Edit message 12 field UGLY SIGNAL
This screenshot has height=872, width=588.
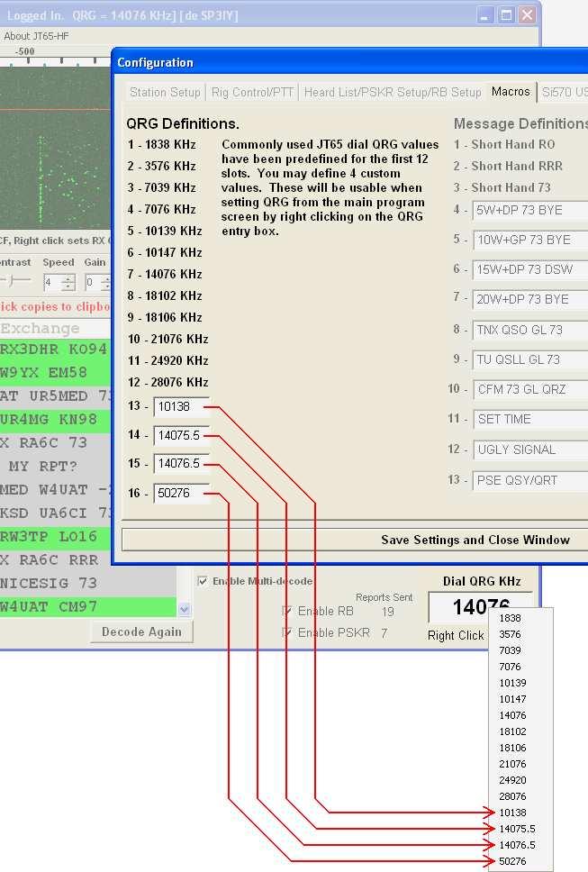tap(530, 450)
